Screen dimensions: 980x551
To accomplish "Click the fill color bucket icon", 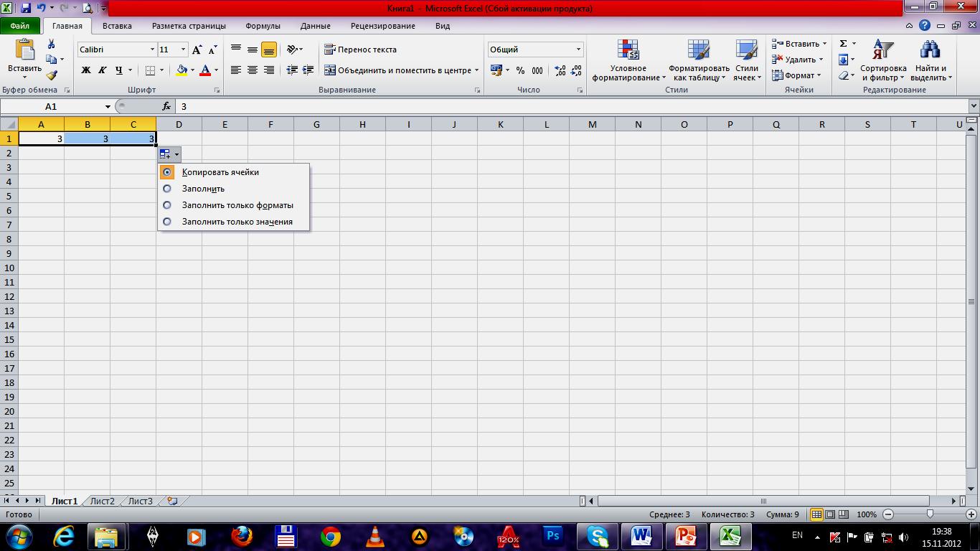I will pos(182,70).
